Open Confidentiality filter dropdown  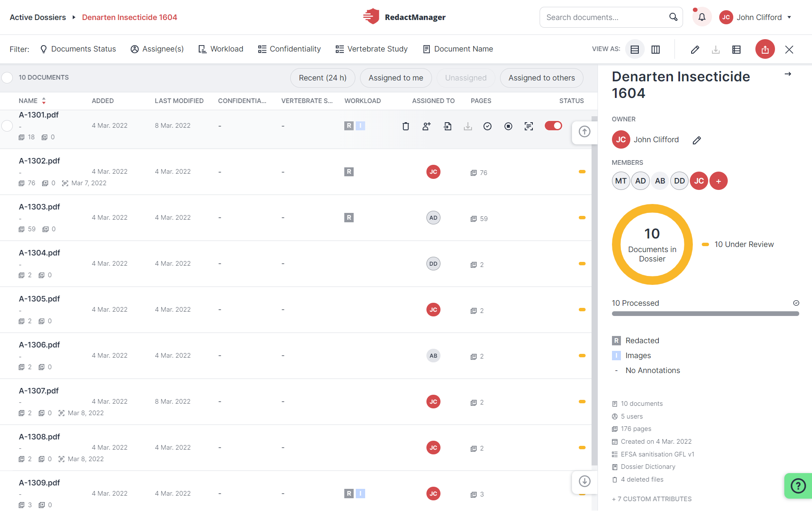289,49
